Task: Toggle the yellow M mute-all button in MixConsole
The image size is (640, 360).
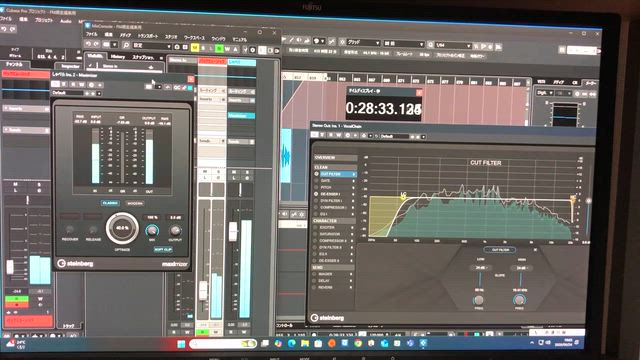Action: [195, 48]
